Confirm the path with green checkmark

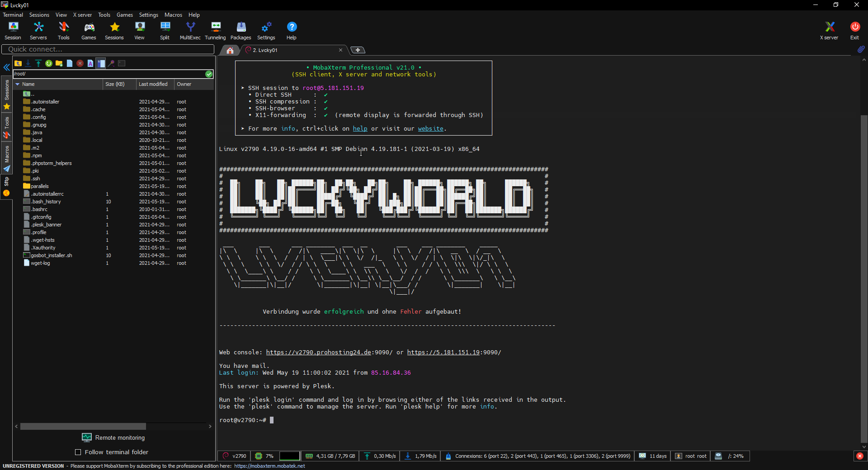tap(208, 74)
